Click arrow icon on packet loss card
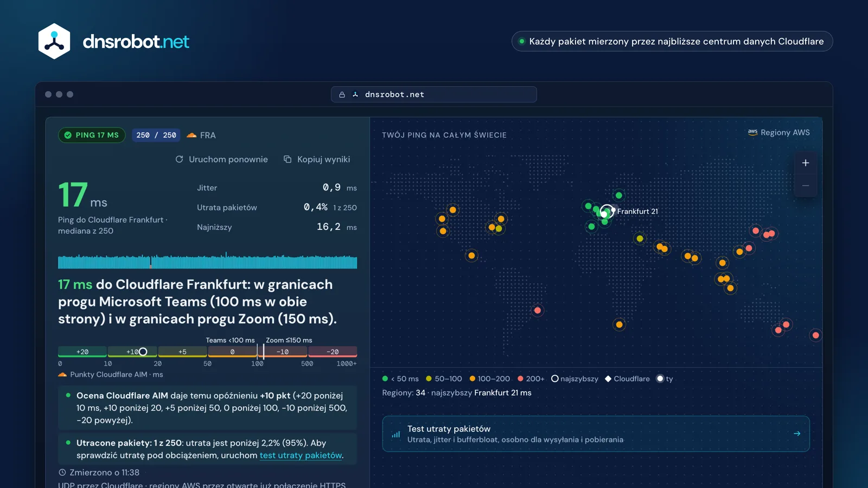Viewport: 868px width, 488px height. point(797,434)
